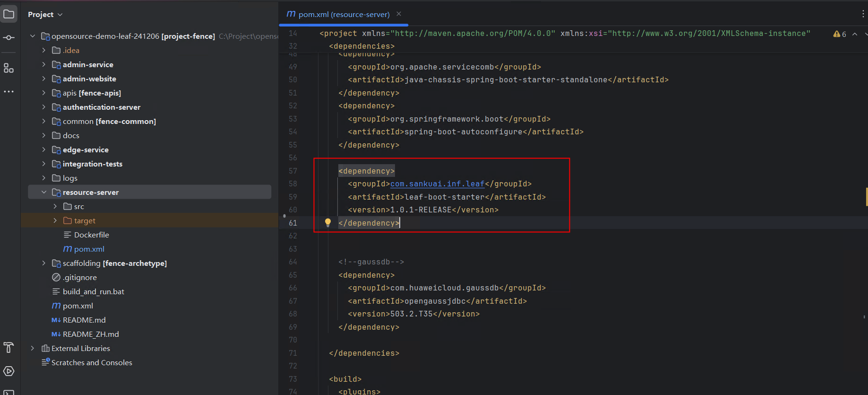Select Scratches and Consoles node
The width and height of the screenshot is (868, 395).
click(92, 362)
